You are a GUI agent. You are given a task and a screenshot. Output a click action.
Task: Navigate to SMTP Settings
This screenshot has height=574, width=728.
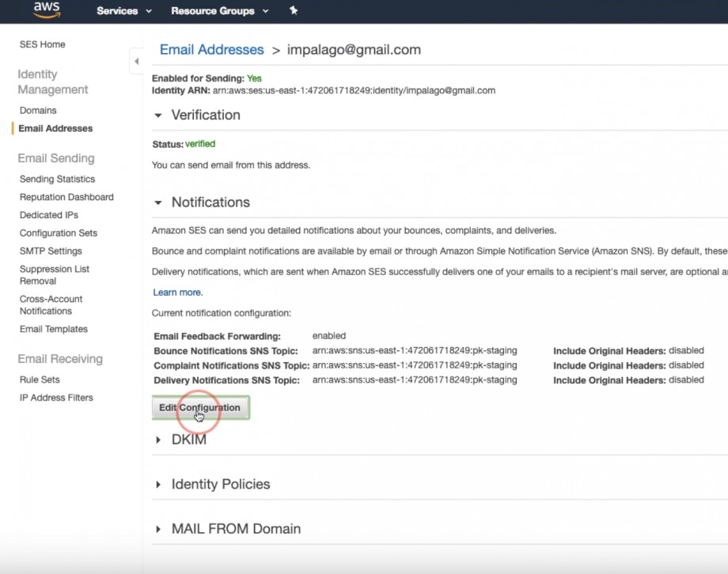click(x=51, y=251)
